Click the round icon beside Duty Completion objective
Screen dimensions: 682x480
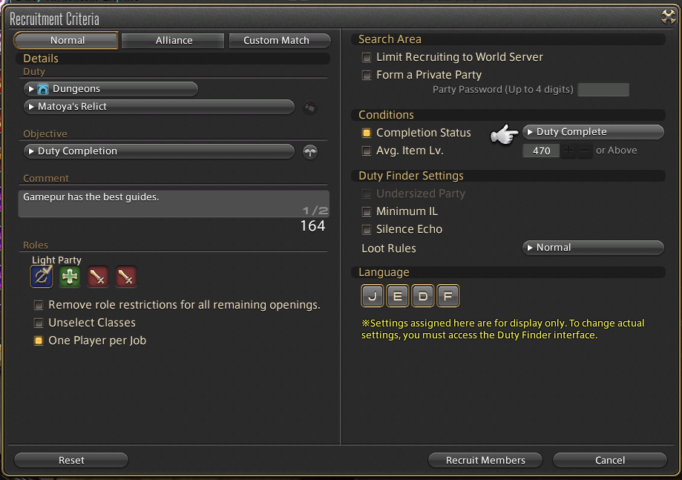tap(310, 152)
